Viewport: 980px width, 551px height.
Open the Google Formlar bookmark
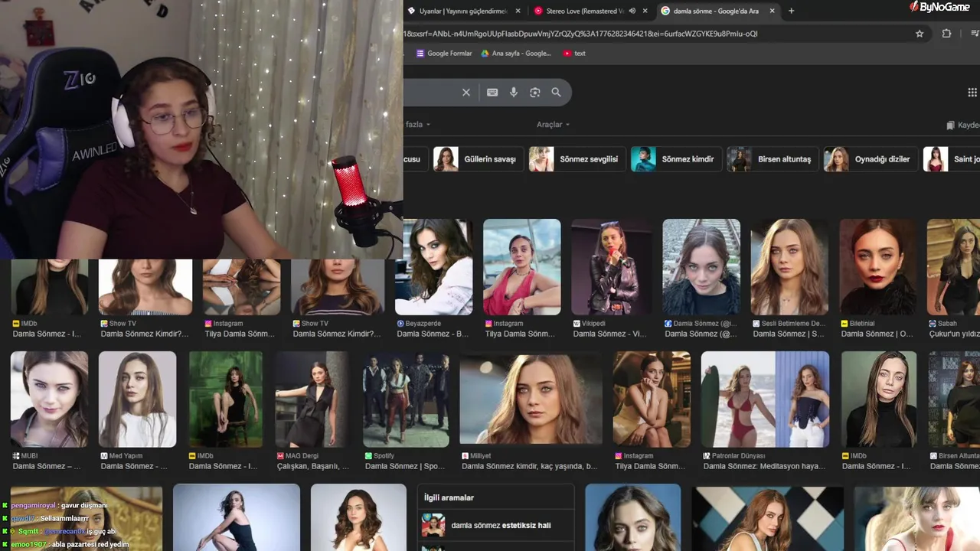(x=444, y=54)
